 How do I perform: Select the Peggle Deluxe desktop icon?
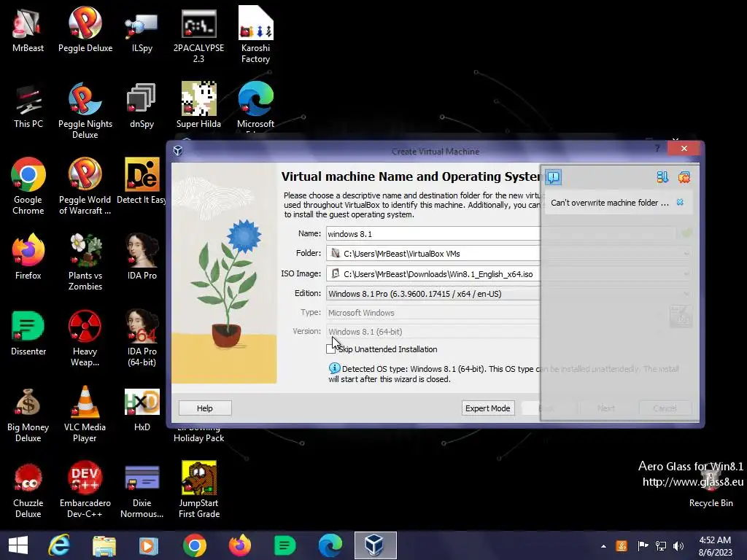pyautogui.click(x=85, y=31)
